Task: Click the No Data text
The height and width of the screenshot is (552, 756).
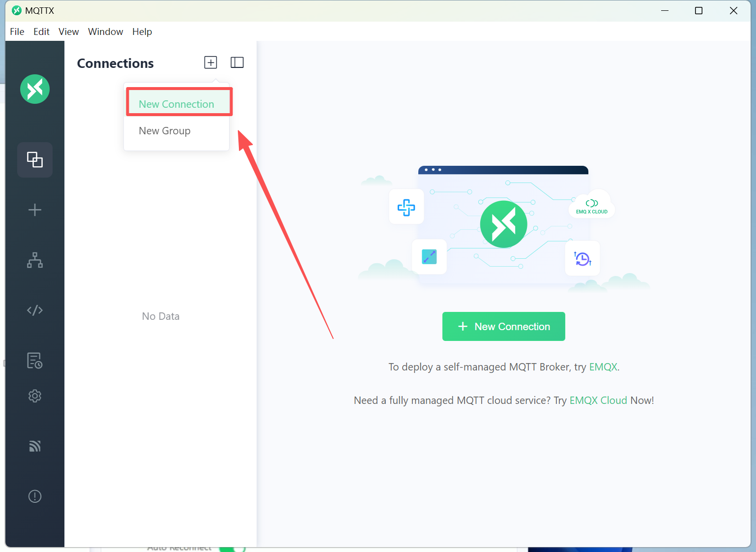Action: (161, 316)
